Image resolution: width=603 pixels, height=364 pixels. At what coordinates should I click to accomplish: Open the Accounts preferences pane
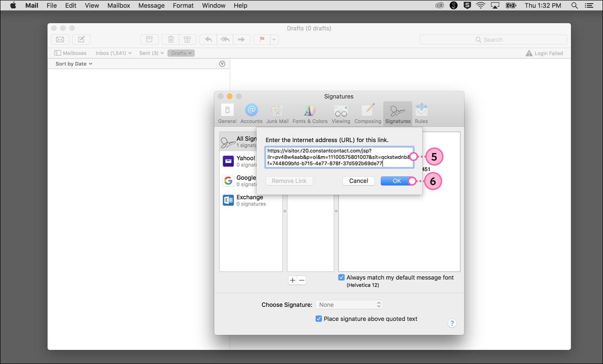click(251, 113)
